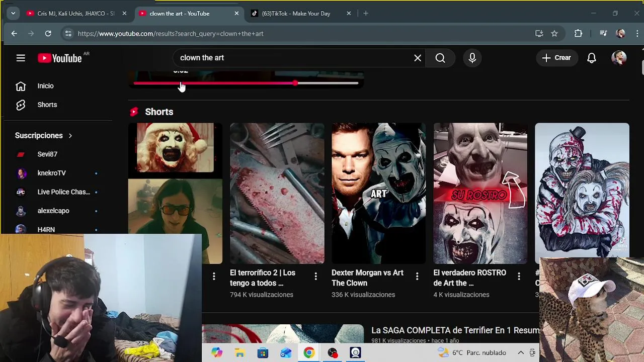Open the webcam app in the taskbar
644x362 pixels.
point(355,353)
